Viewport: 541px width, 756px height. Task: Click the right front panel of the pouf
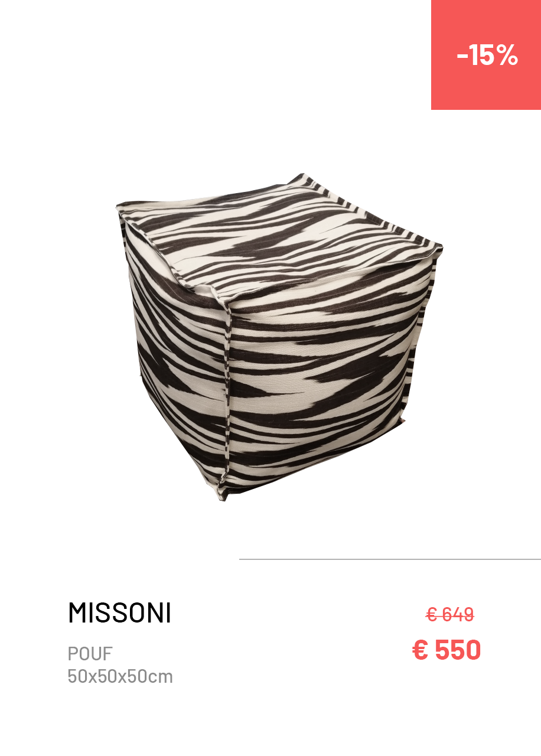point(325,378)
